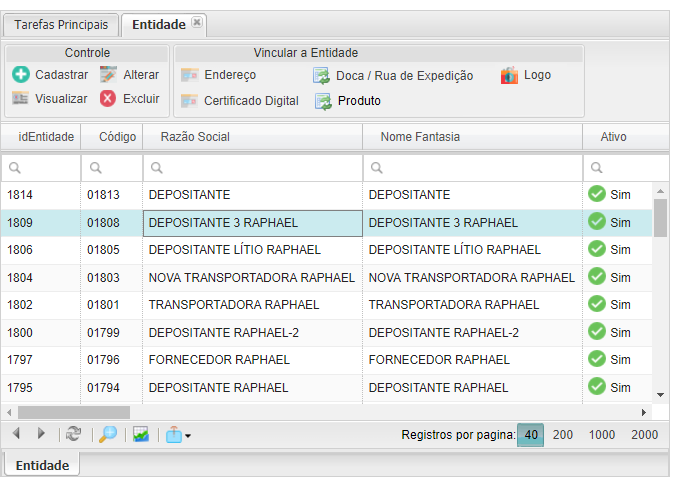Click the vertical scrollbar thumb
This screenshot has height=487, width=680.
660,218
